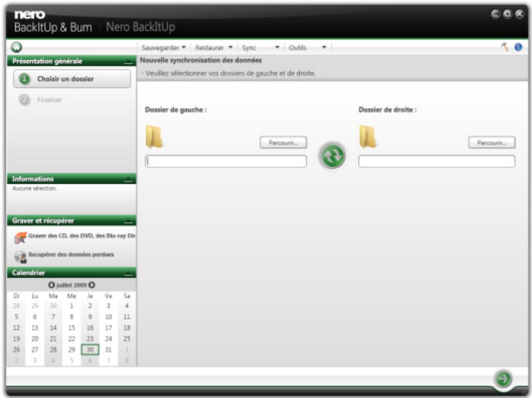Image resolution: width=532 pixels, height=398 pixels.
Task: Click the left folder icon
Action: pos(154,136)
